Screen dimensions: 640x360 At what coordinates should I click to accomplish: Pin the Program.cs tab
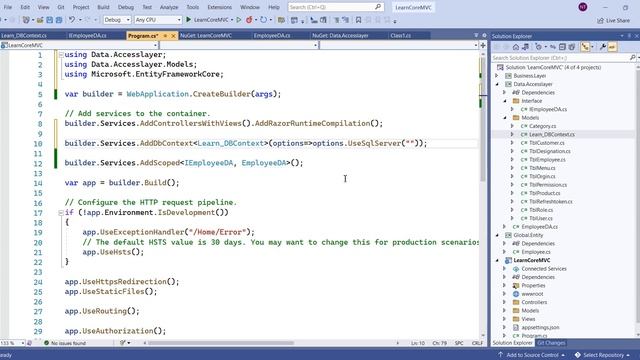tap(165, 36)
